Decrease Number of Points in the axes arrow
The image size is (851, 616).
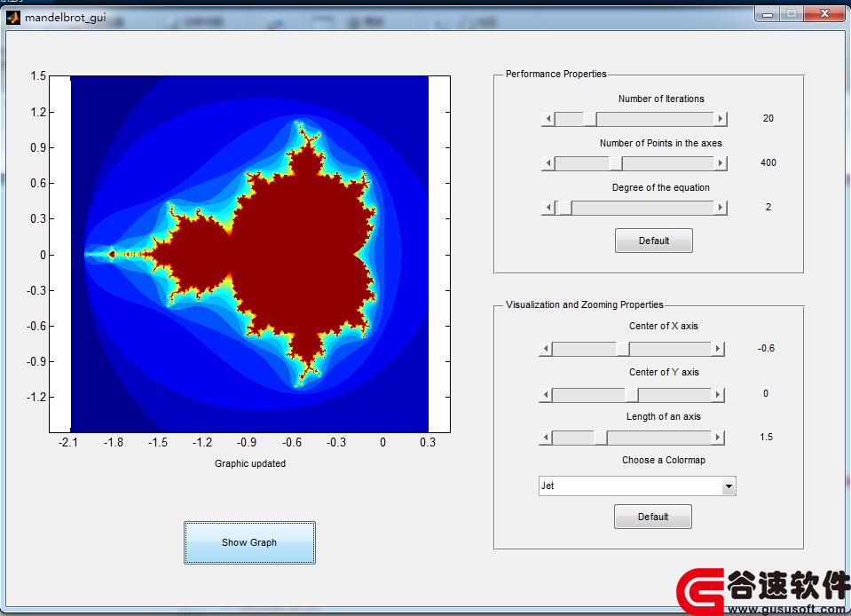tap(548, 162)
